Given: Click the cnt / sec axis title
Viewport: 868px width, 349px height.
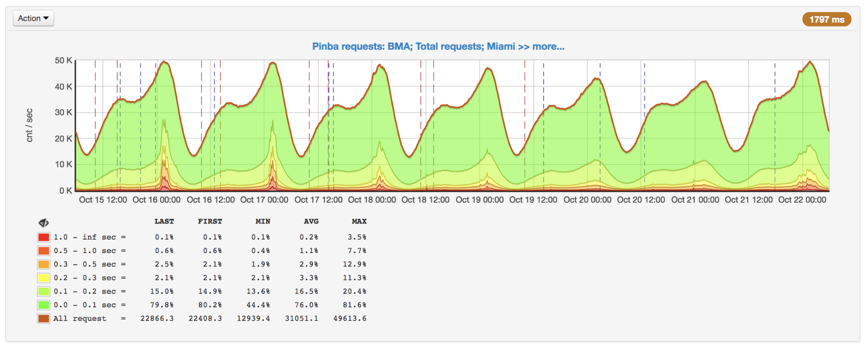Looking at the screenshot, I should click(x=29, y=125).
